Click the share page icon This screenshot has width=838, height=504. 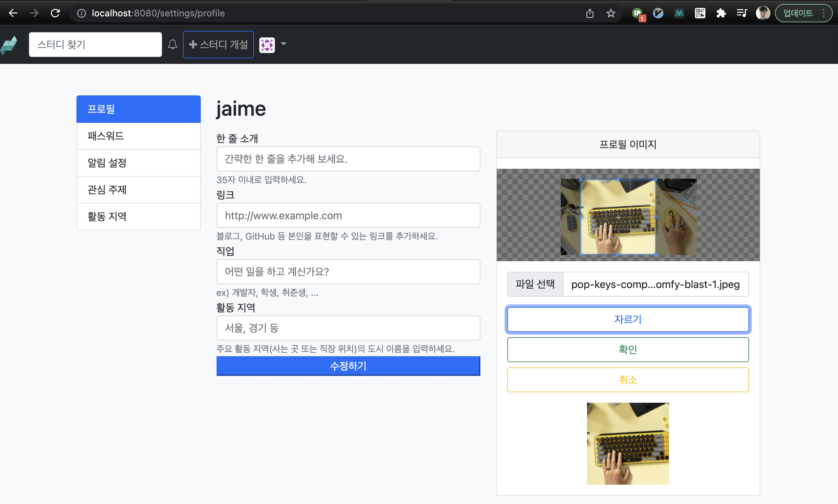point(590,13)
